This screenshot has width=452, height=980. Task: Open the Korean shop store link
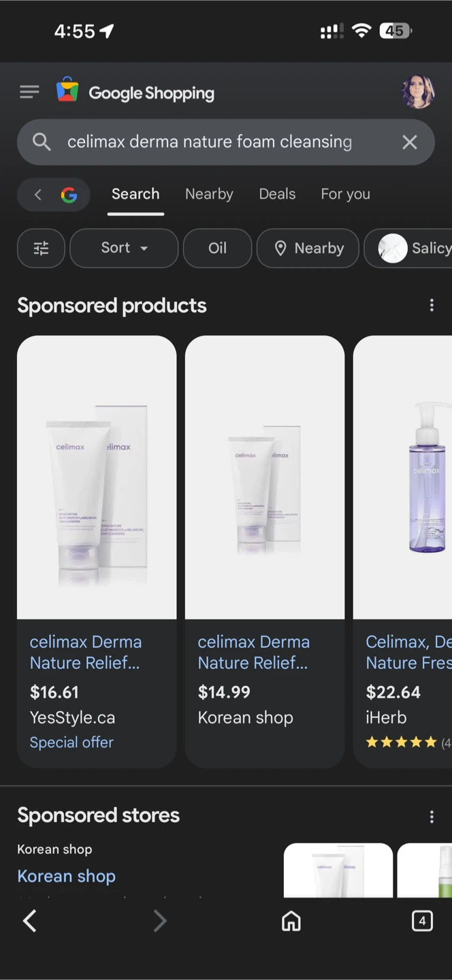66,876
